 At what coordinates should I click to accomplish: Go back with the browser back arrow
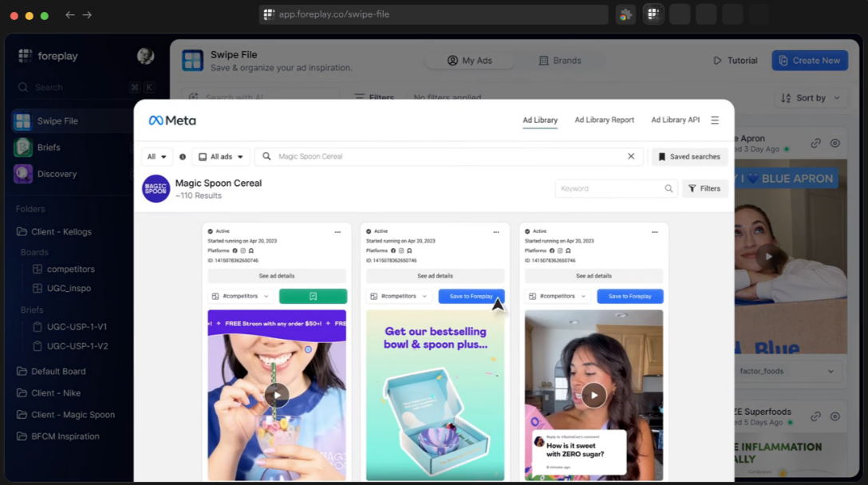pyautogui.click(x=69, y=15)
